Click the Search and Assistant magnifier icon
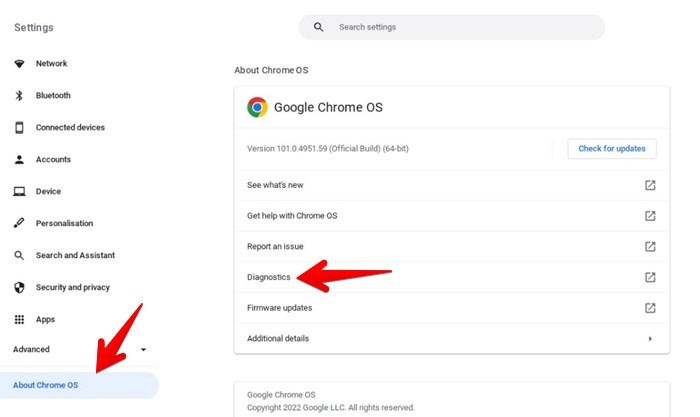Screen dimensions: 700x417 (x=19, y=255)
